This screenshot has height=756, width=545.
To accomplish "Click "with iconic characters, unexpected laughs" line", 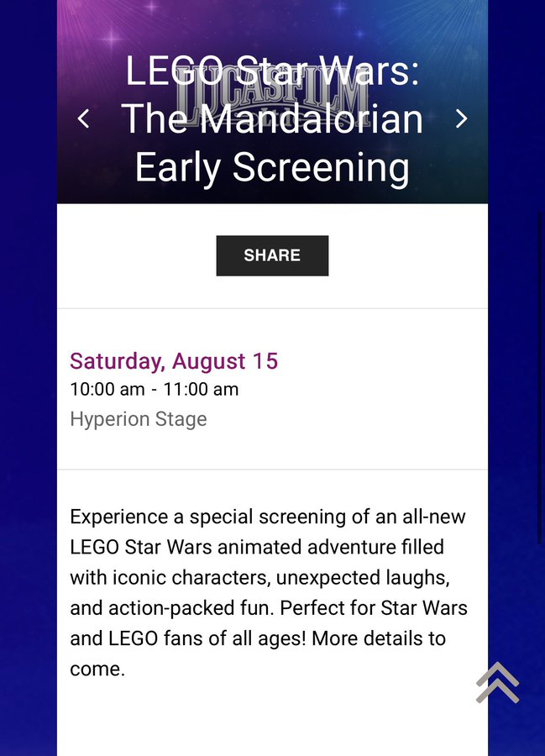I will [259, 578].
